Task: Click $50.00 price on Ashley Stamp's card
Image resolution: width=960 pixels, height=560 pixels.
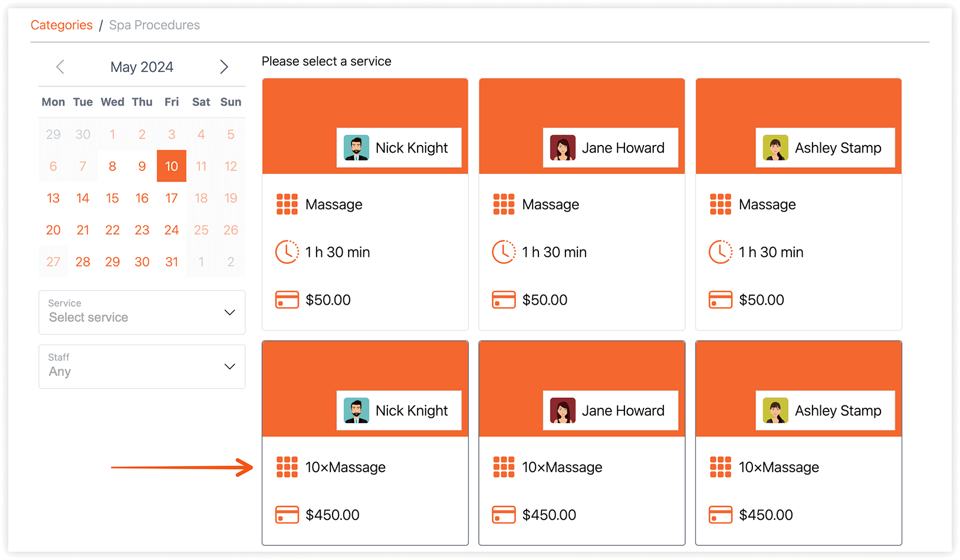Action: (x=761, y=300)
